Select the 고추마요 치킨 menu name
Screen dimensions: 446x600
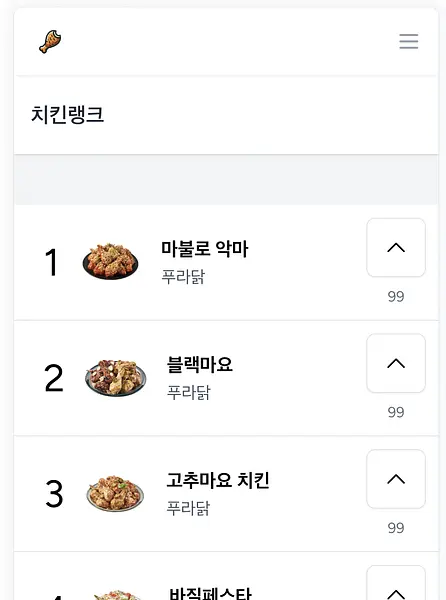pos(218,480)
